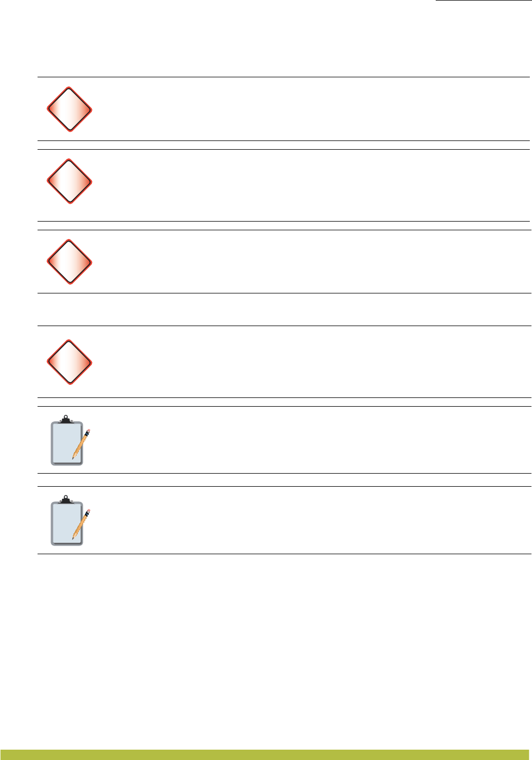Click the green footer bar

point(265,755)
